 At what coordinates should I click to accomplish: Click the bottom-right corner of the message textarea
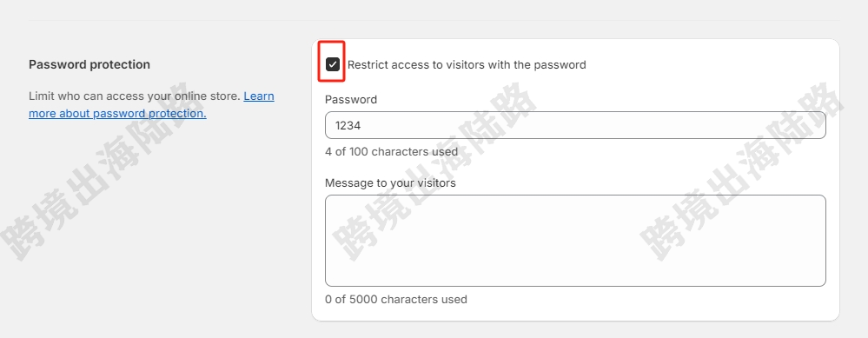[x=821, y=282]
